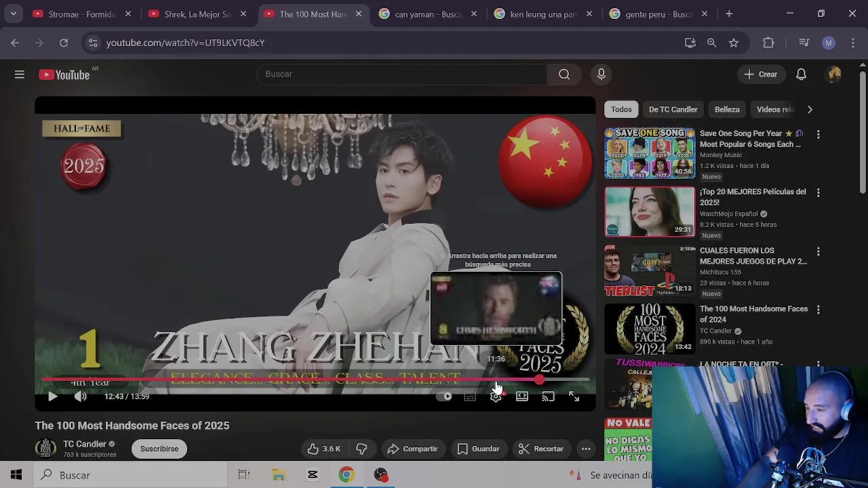This screenshot has height=488, width=868.
Task: Switch to gente peru search tab
Action: [658, 14]
